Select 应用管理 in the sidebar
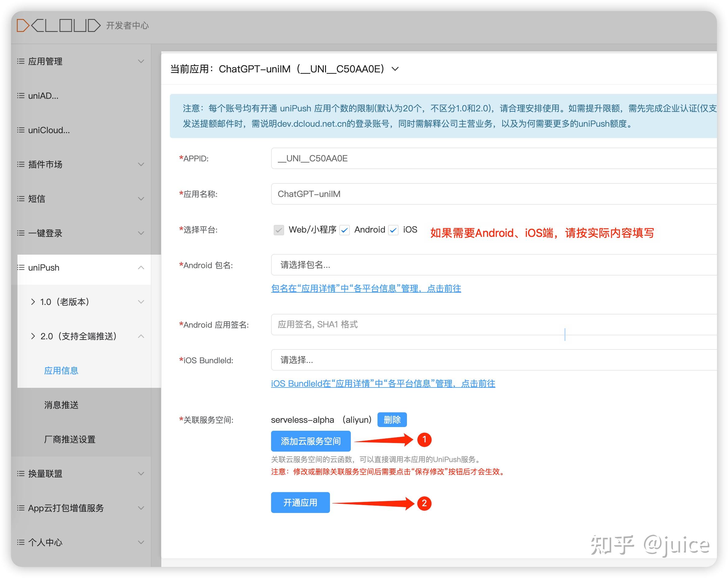The image size is (728, 578). pos(45,61)
